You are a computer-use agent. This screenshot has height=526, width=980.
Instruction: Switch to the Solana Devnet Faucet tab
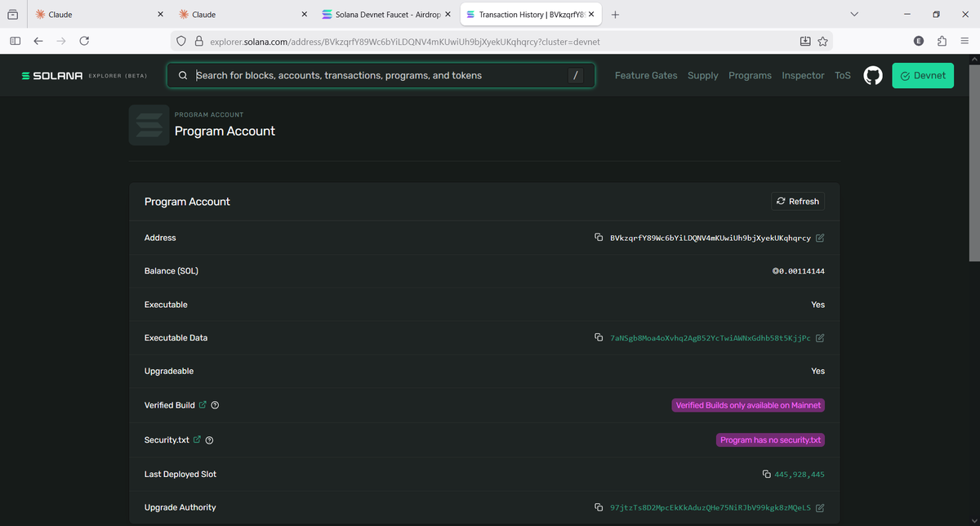pyautogui.click(x=386, y=15)
